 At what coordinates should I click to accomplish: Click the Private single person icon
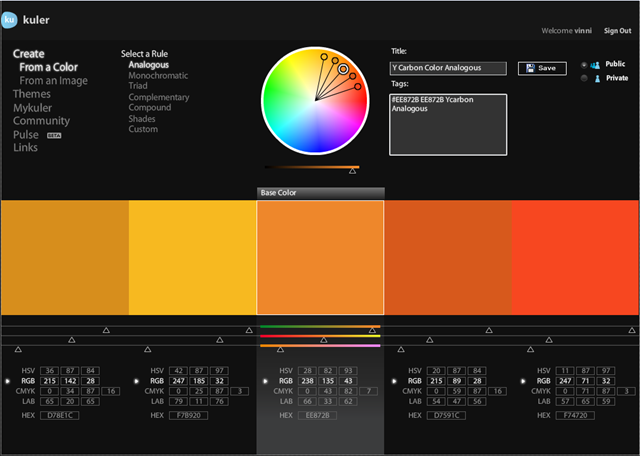(598, 79)
